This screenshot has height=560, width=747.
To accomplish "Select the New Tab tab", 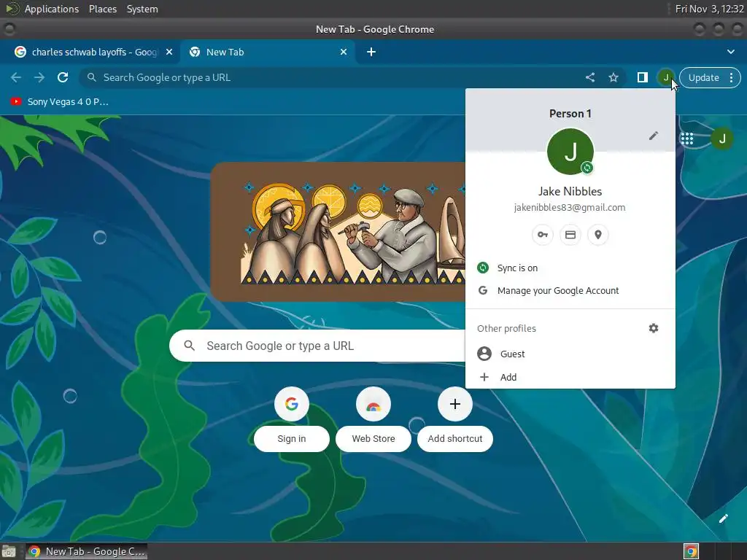I will pyautogui.click(x=267, y=52).
